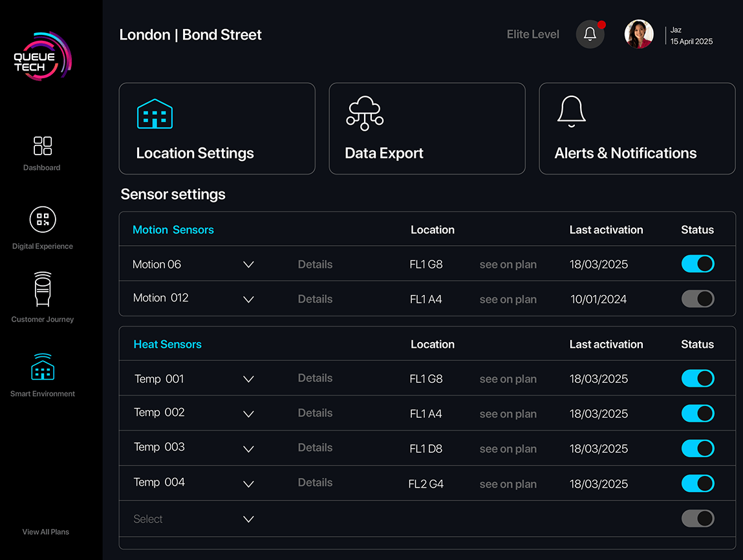Viewport: 743px width, 560px height.
Task: Click Jaz's profile avatar
Action: pos(638,34)
